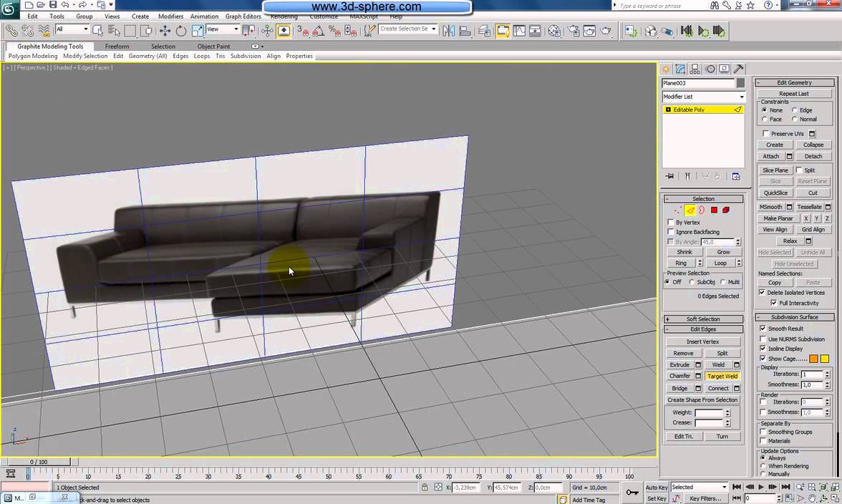The height and width of the screenshot is (504, 842).
Task: Open the Animation menu
Action: pos(205,16)
